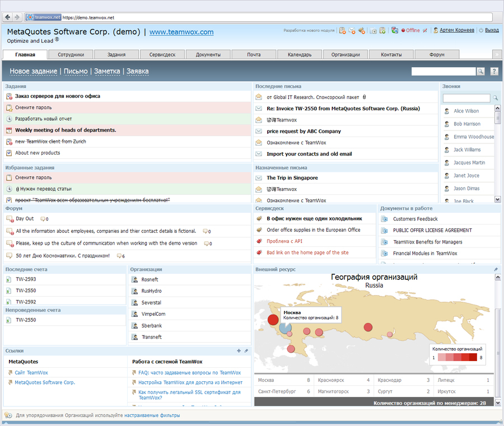The width and height of the screenshot is (504, 426).
Task: Click the Новое задание link
Action: (x=33, y=71)
